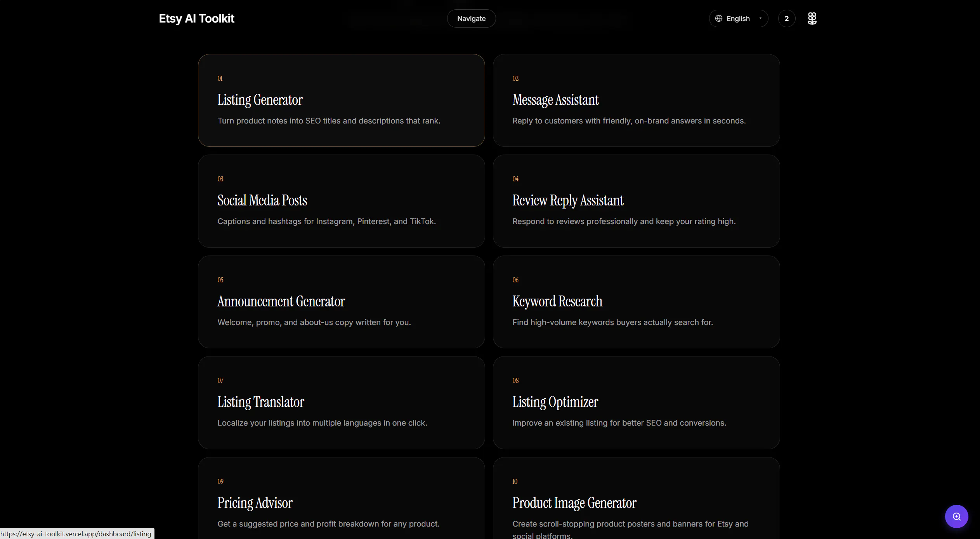Screen dimensions: 980x539
Task: Click the number label 08
Action: 515,381
